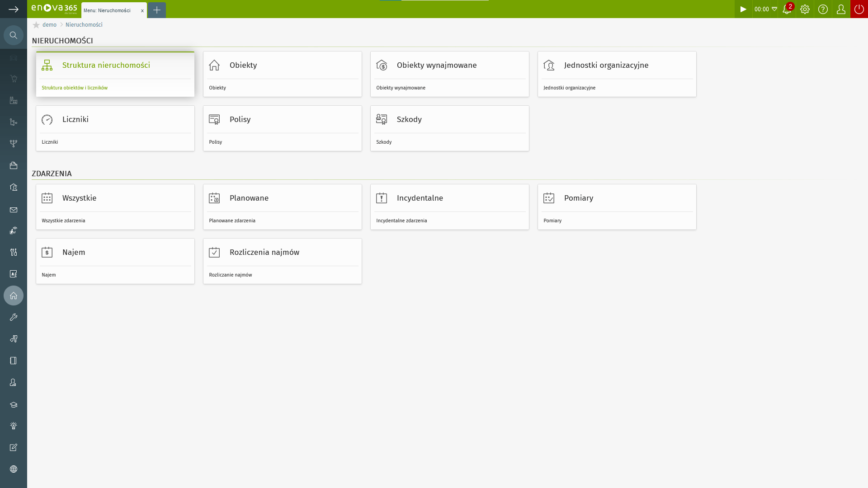Open the Wszystkie zdarzenia sub-link
This screenshot has height=488, width=868.
coord(63,221)
